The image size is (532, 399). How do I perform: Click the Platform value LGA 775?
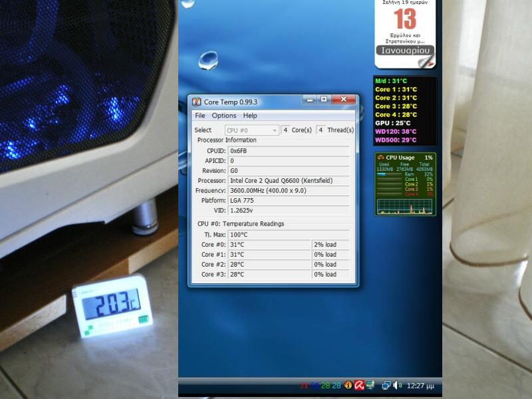click(289, 201)
